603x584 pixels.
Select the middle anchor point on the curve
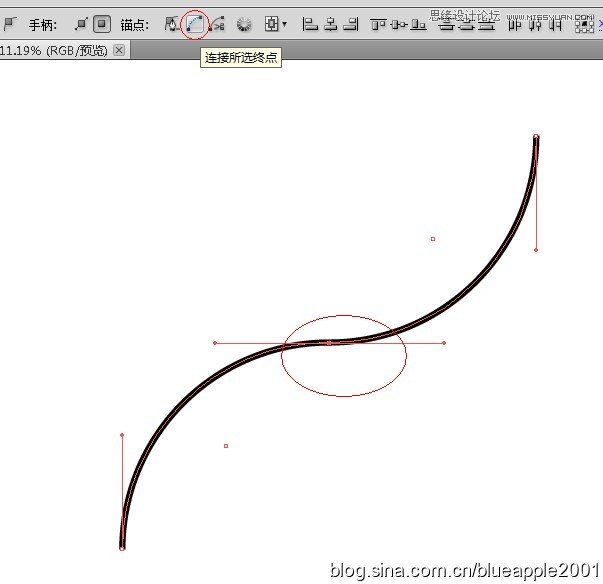click(x=329, y=343)
